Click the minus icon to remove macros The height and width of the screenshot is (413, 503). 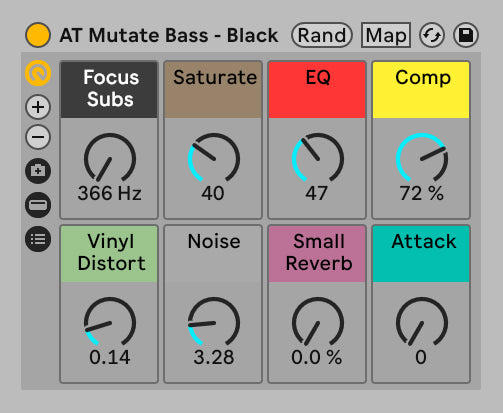[x=38, y=137]
